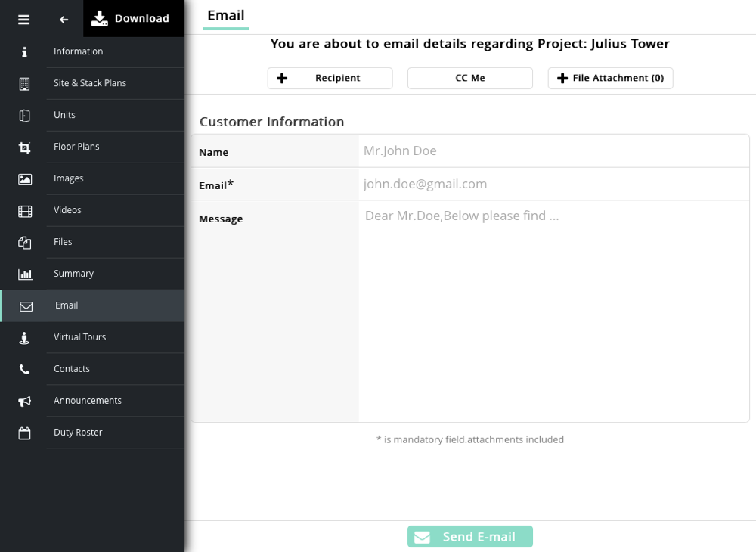Go to Contacts menu item
This screenshot has width=756, height=552.
pos(72,369)
